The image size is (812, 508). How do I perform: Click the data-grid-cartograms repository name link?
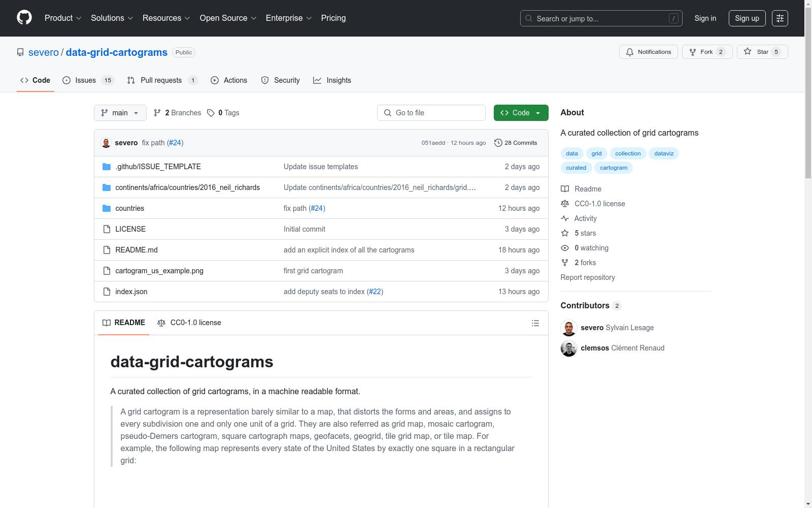coord(117,52)
